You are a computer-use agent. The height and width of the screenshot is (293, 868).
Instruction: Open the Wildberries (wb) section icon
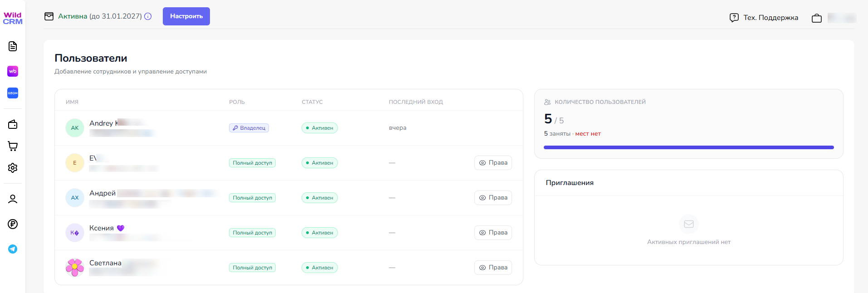pos(13,71)
